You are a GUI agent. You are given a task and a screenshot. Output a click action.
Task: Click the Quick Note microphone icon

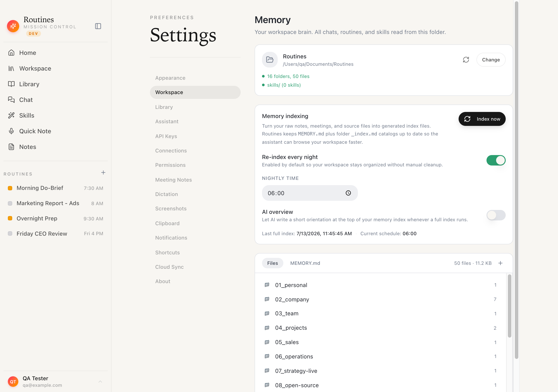11,131
